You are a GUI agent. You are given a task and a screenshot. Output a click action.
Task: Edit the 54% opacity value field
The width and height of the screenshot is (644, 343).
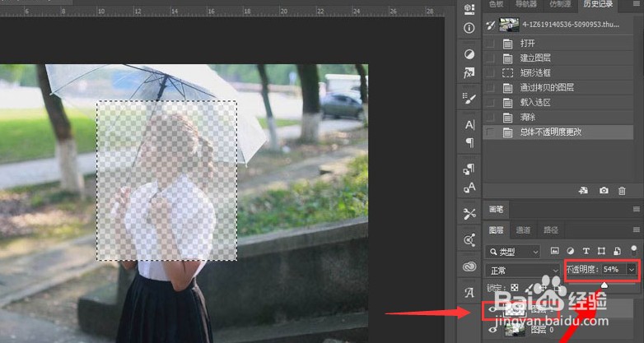point(614,269)
